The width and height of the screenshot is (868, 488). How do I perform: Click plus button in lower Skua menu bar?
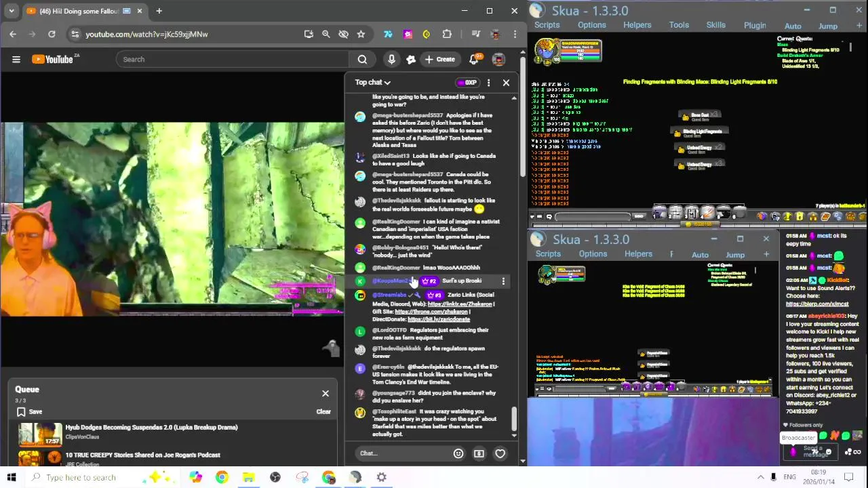click(x=766, y=255)
